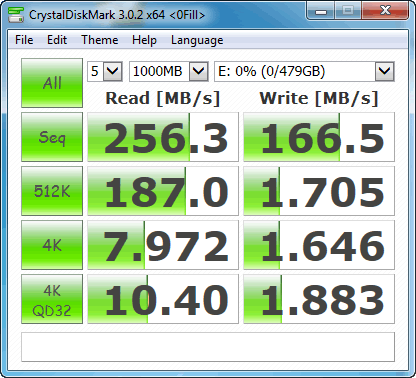Open the test count dropdown showing 5

(x=105, y=71)
